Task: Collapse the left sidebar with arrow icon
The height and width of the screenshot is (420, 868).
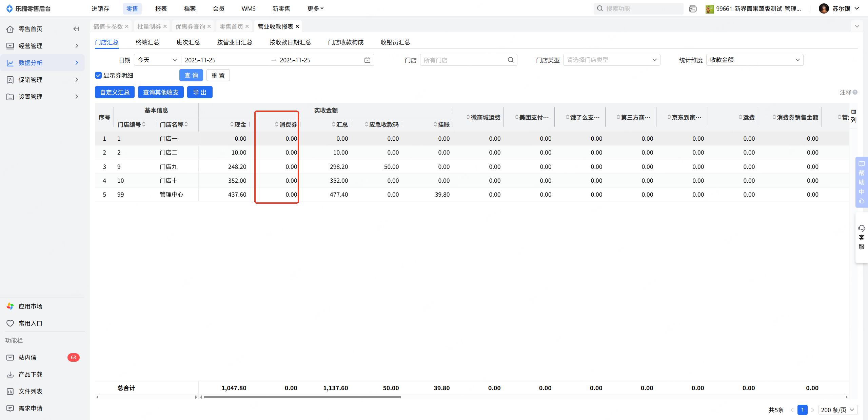Action: pos(76,29)
